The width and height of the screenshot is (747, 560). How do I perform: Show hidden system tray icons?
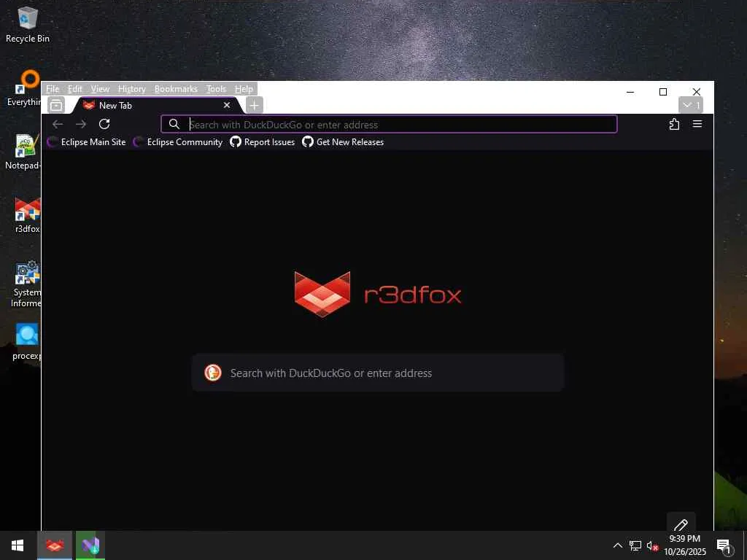[x=617, y=545]
